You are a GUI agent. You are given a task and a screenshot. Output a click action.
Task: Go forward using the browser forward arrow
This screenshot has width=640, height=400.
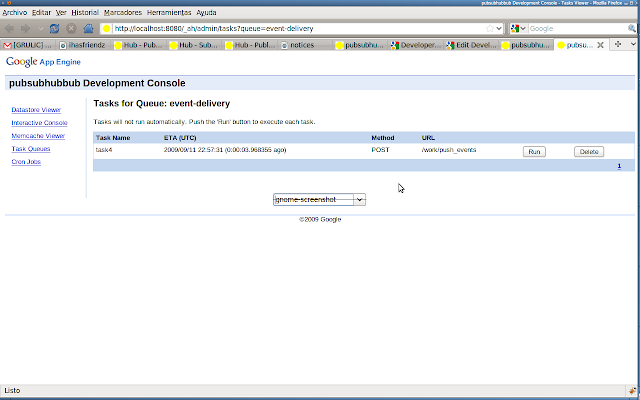(25, 29)
